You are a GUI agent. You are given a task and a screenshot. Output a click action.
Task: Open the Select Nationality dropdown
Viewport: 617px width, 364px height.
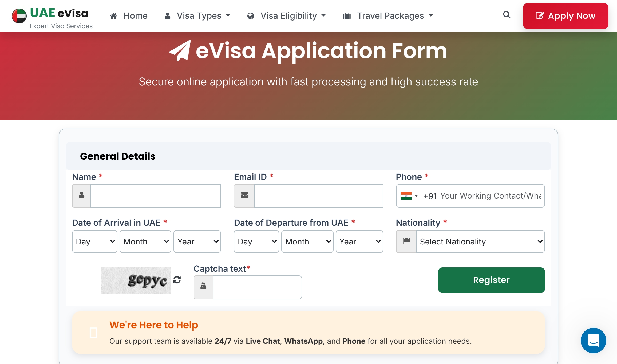pos(480,242)
